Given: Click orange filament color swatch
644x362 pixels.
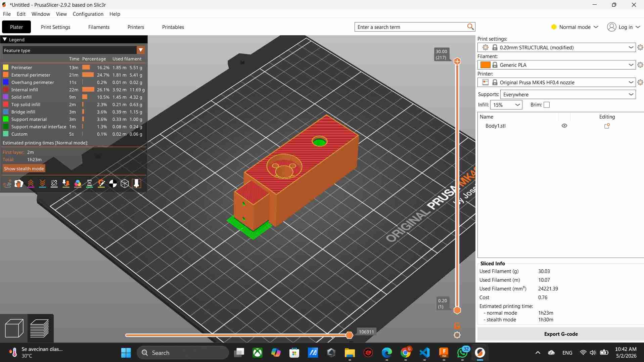Looking at the screenshot, I should [x=485, y=65].
